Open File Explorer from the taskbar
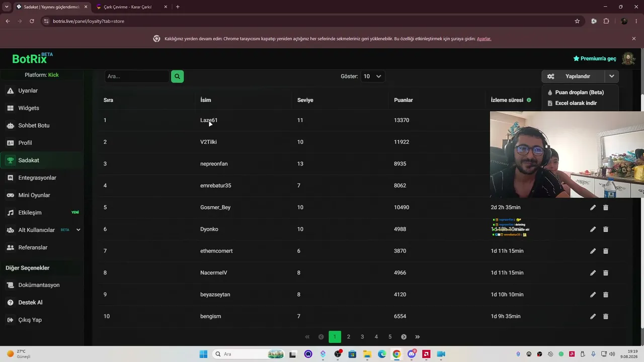This screenshot has width=644, height=362. [367, 354]
